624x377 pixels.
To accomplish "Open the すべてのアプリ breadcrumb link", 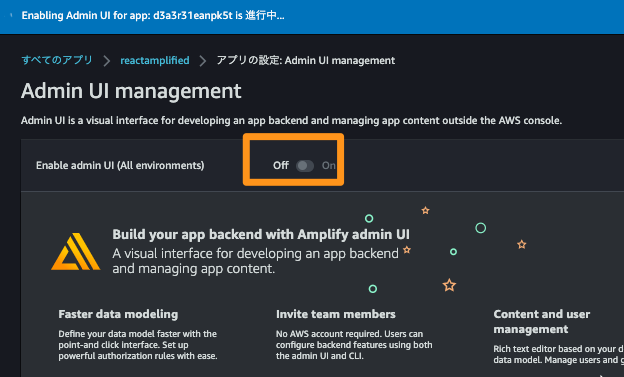I will coord(57,60).
